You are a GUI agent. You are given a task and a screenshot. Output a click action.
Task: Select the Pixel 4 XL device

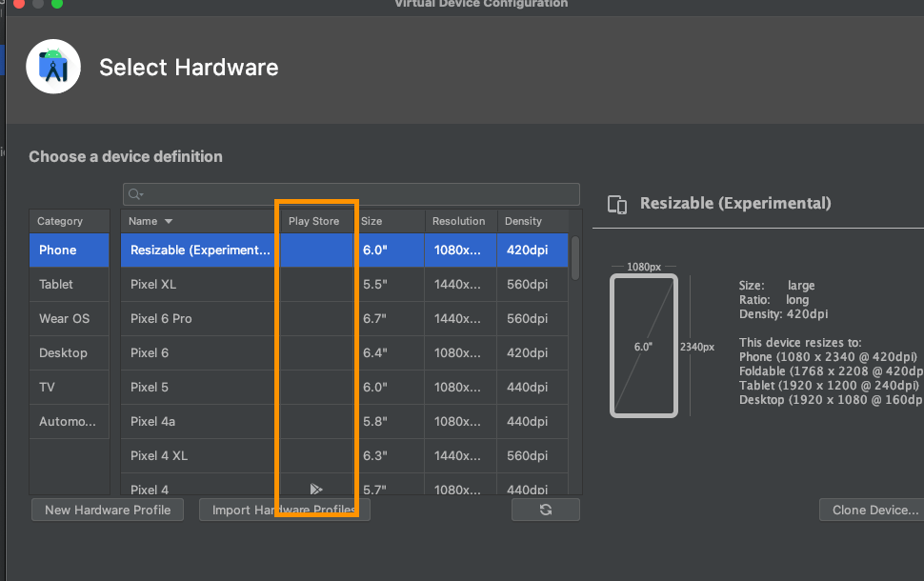pyautogui.click(x=345, y=455)
